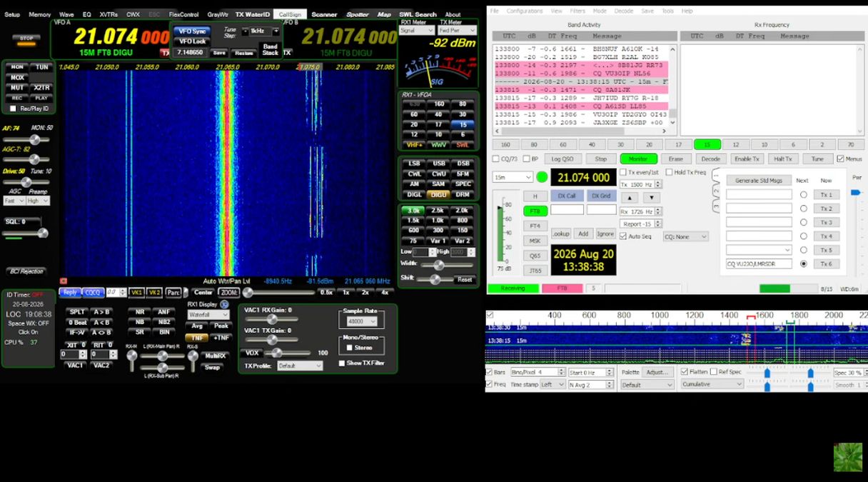This screenshot has height=482, width=868.
Task: Select the 160 band button in RX1 panel
Action: click(439, 104)
